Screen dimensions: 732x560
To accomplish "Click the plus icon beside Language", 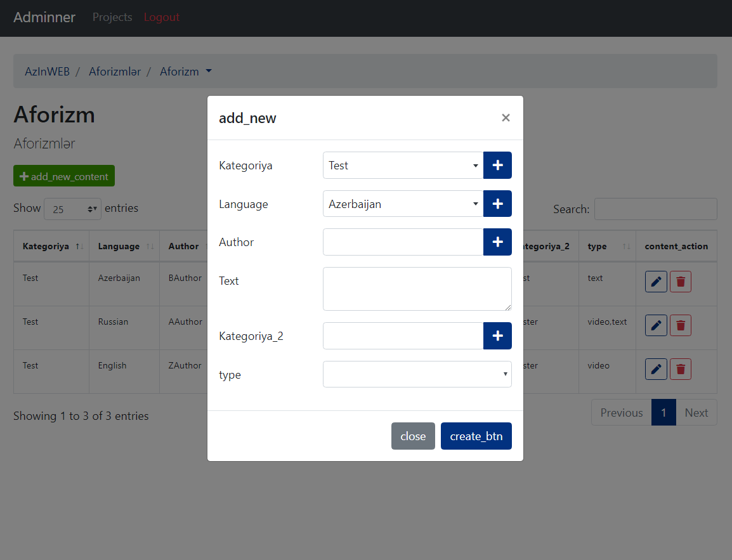I will tap(497, 204).
